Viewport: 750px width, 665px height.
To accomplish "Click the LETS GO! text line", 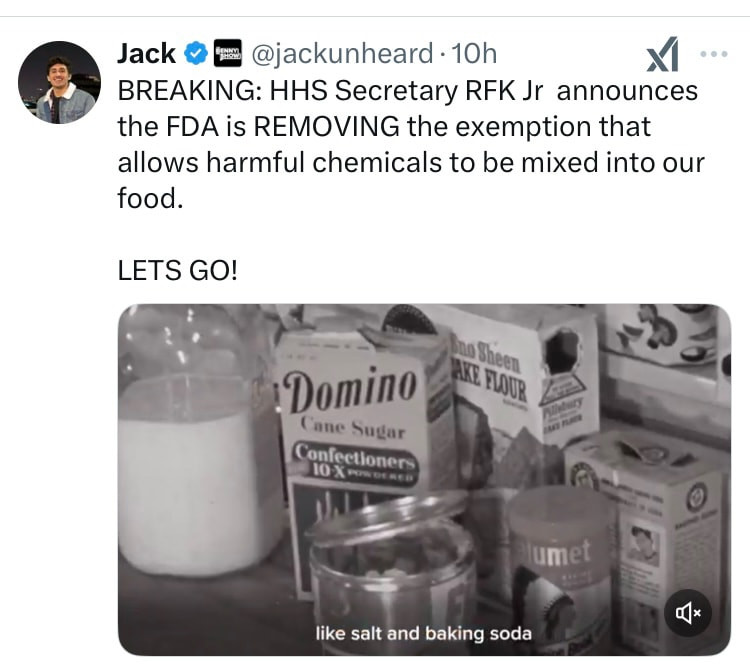I will (177, 270).
